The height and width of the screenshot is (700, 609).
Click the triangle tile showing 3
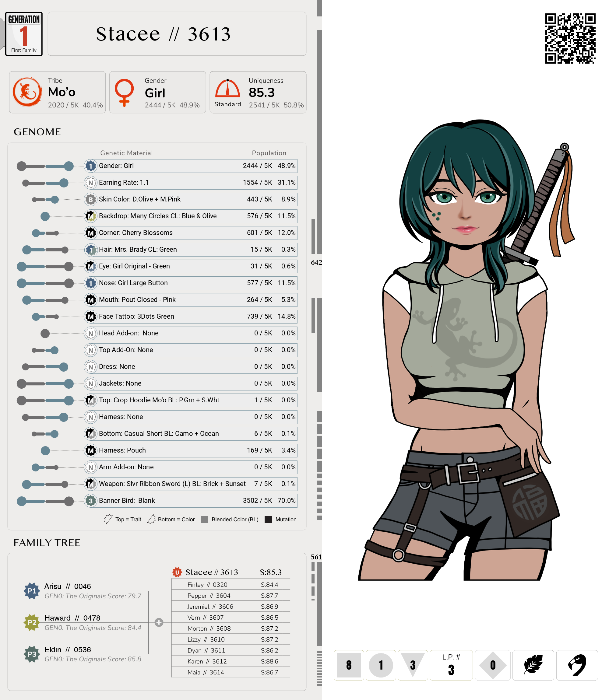pyautogui.click(x=413, y=665)
